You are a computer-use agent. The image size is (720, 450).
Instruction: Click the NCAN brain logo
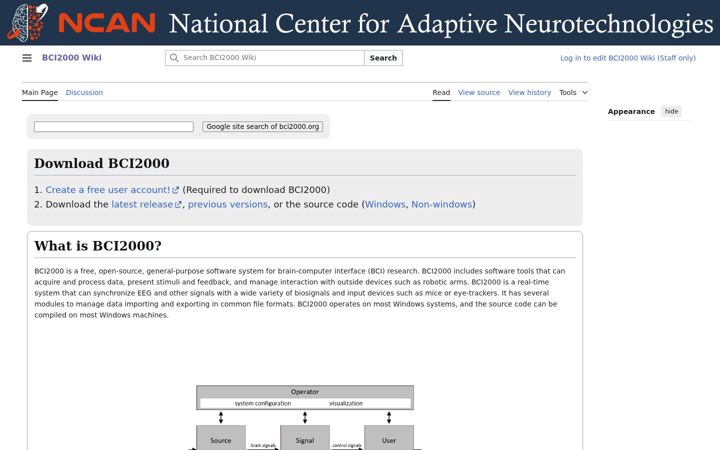coord(28,22)
